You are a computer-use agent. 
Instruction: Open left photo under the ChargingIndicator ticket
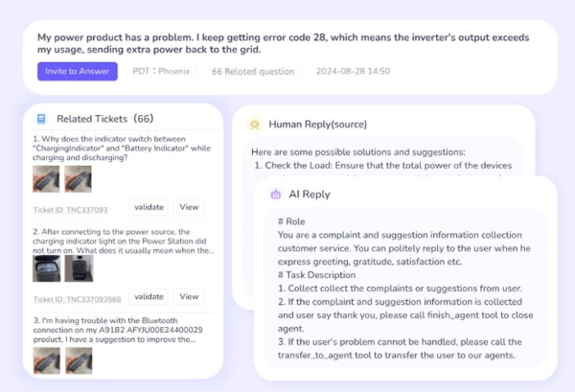click(45, 179)
